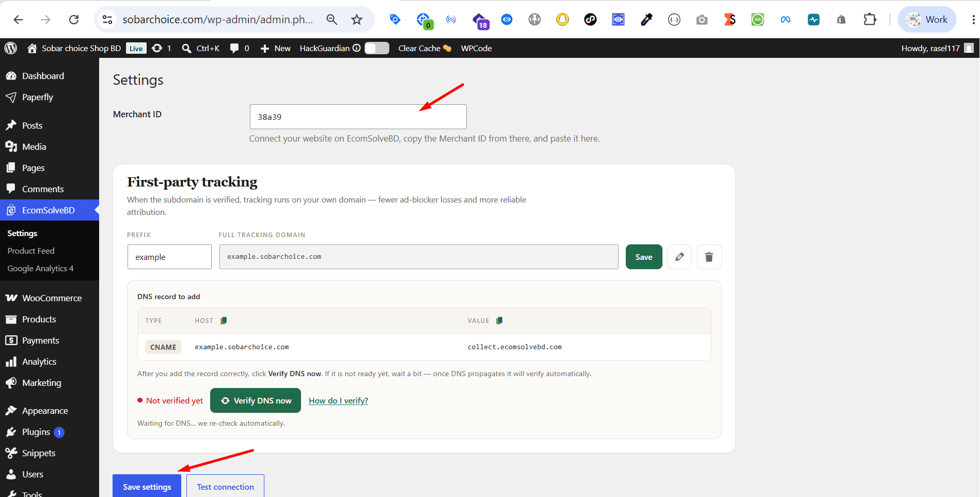Click the full tracking domain field
The image size is (980, 497).
(419, 257)
